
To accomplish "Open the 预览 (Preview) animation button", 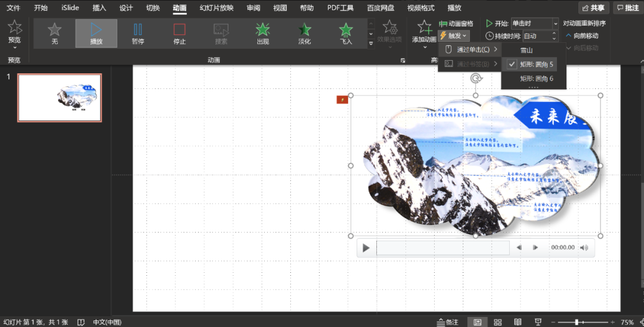I will click(x=14, y=31).
